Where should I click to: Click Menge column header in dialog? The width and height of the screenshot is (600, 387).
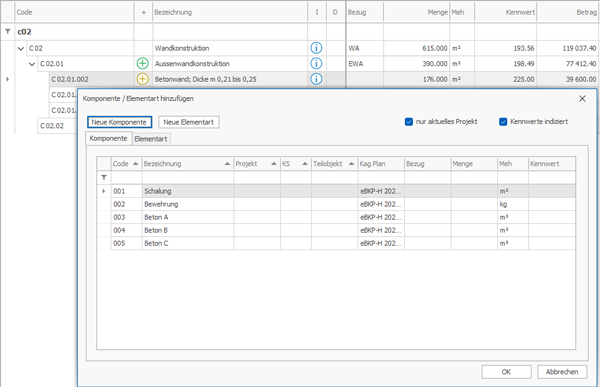coord(474,164)
